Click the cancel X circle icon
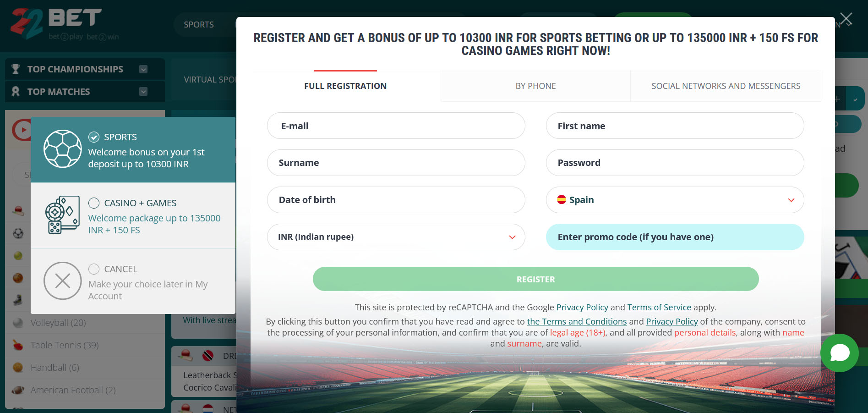The image size is (868, 413). tap(63, 281)
